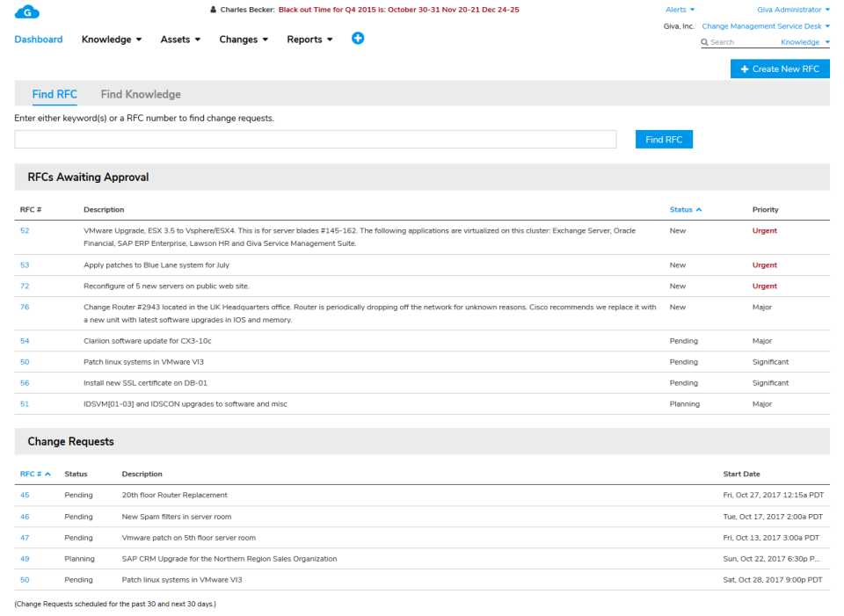This screenshot has width=844, height=616.
Task: Click inside the RFC keyword search field
Action: click(x=315, y=139)
